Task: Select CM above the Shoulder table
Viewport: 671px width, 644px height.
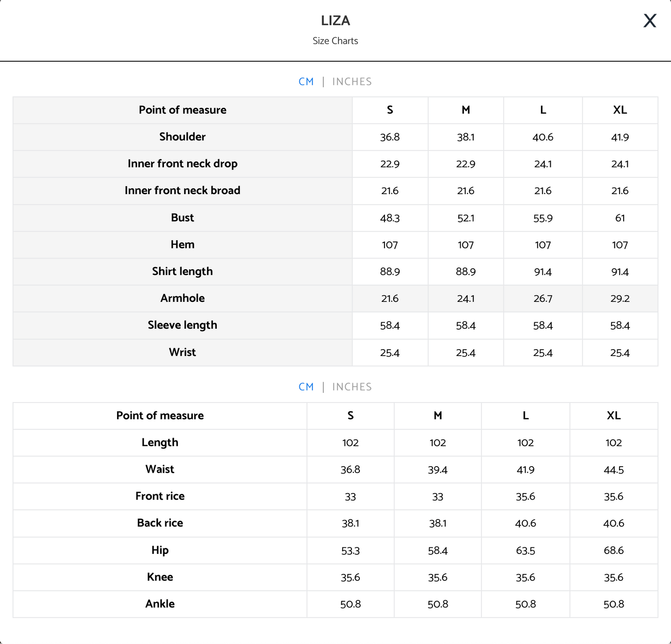Action: pyautogui.click(x=306, y=82)
